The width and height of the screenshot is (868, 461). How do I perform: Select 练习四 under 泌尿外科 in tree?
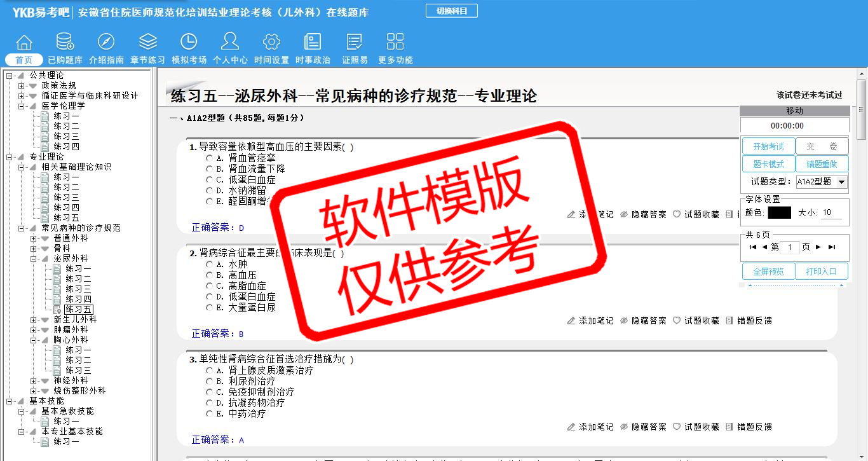tap(78, 299)
